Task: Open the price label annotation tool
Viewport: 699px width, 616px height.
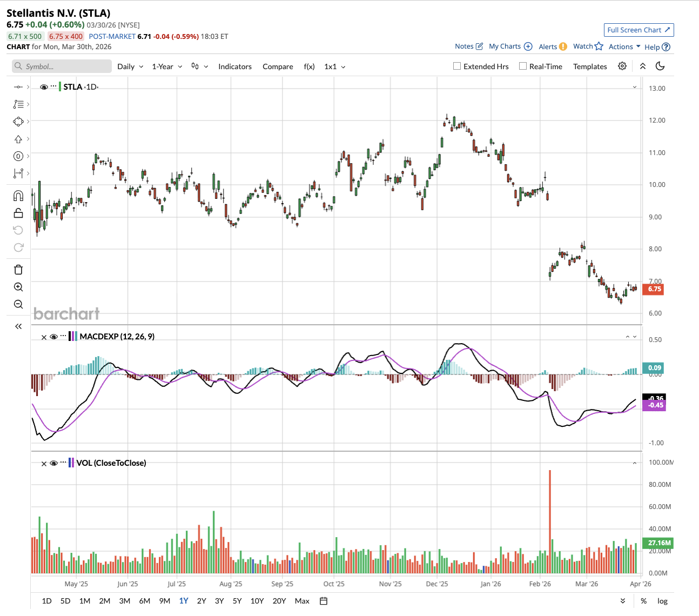Action: tap(18, 156)
